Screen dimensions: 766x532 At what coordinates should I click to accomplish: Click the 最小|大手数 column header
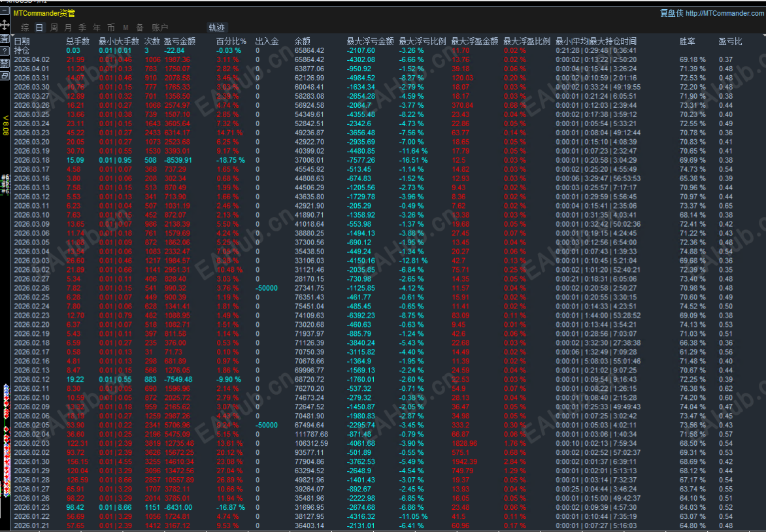[119, 42]
